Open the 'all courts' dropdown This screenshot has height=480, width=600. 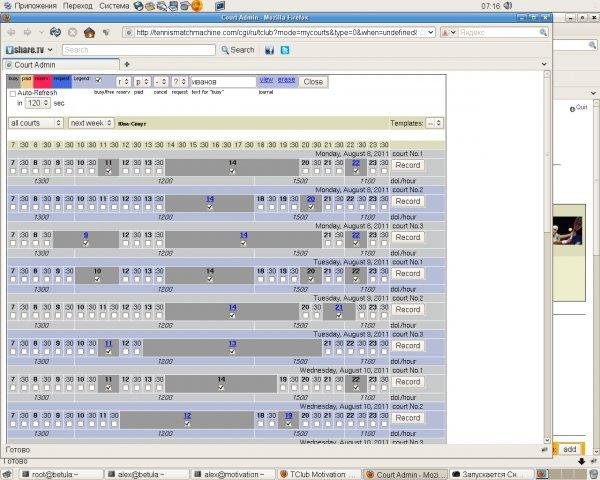34,123
